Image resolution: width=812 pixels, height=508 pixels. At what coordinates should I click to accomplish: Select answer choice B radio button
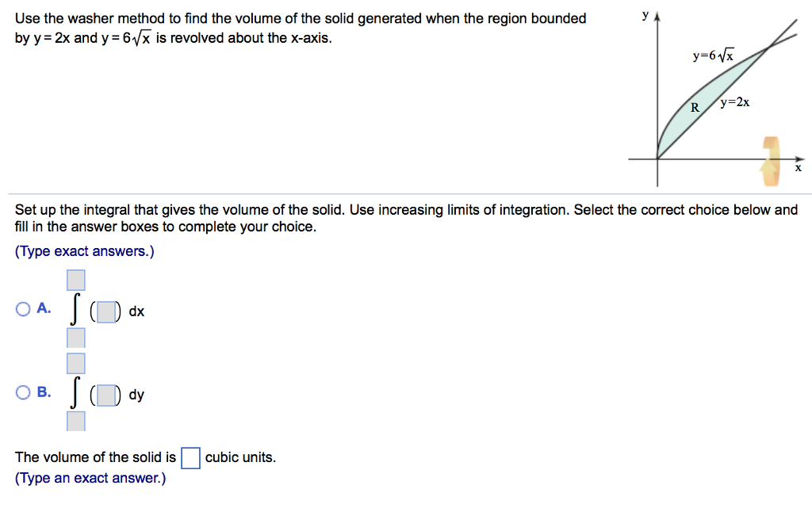click(x=23, y=392)
